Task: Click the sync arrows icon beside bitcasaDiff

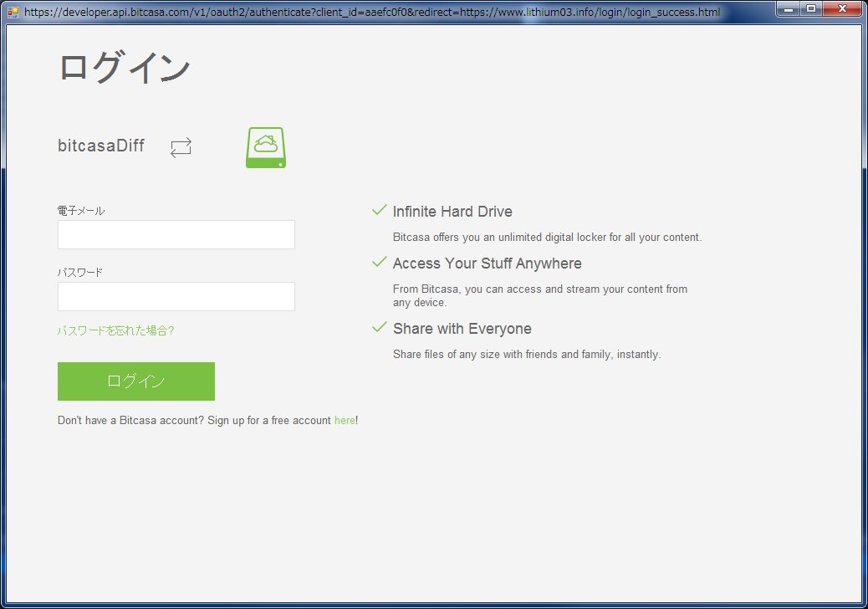Action: [x=181, y=148]
